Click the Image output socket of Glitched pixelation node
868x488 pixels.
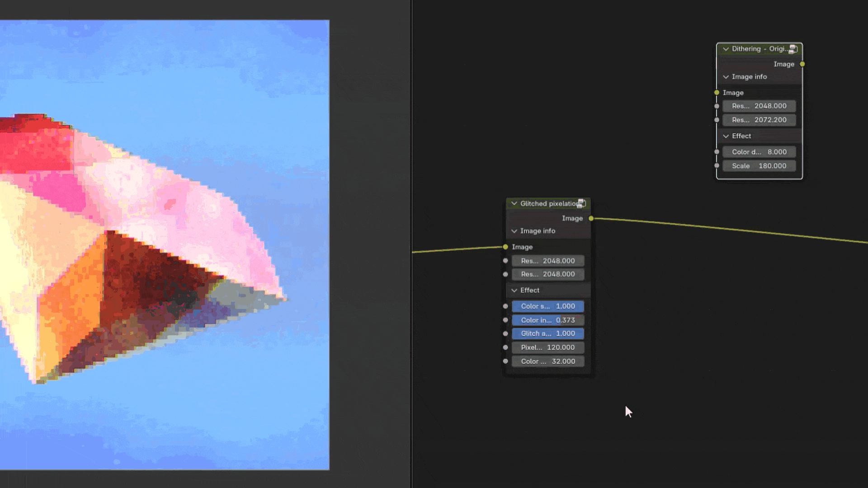(x=591, y=218)
